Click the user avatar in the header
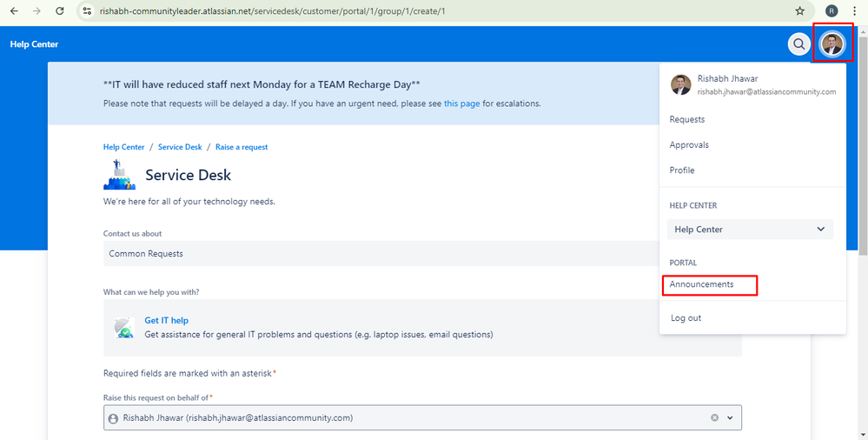Viewport: 868px width, 440px height. click(832, 43)
